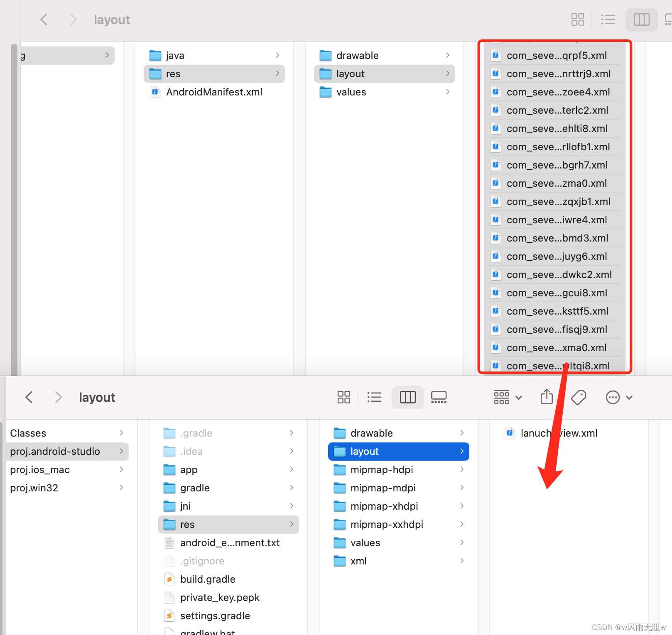Select com_seve...terlc2.xml file
The image size is (672, 635).
[555, 110]
